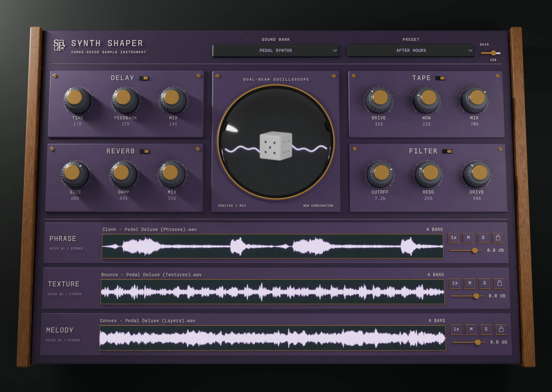552x392 pixels.
Task: Click the Bounce Texture waveform display
Action: pyautogui.click(x=273, y=292)
